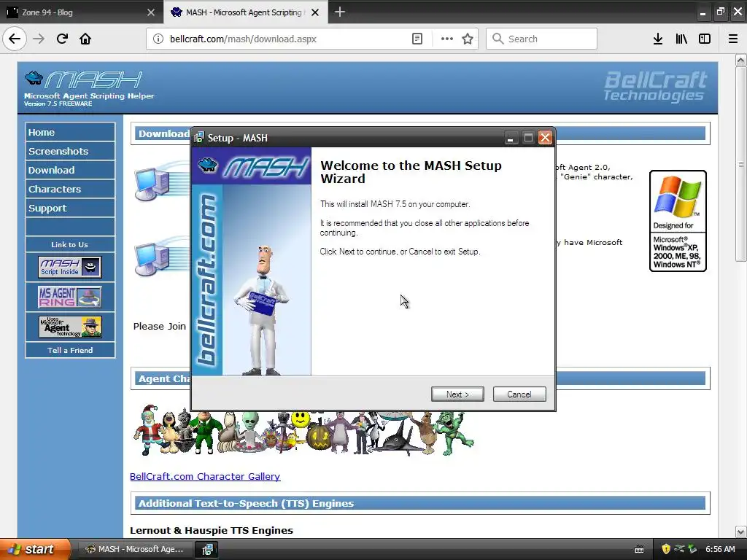Click the page scrollbar up arrow
This screenshot has height=560, width=747.
741,60
